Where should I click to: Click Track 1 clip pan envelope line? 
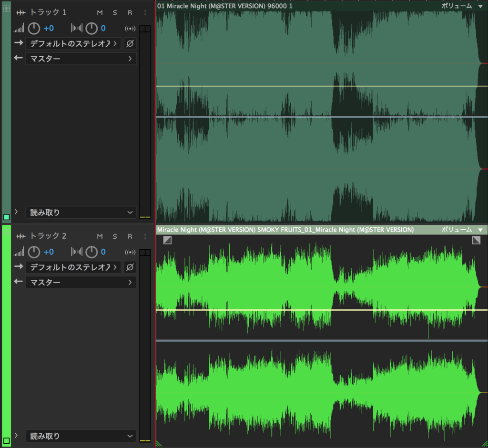[x=322, y=117]
